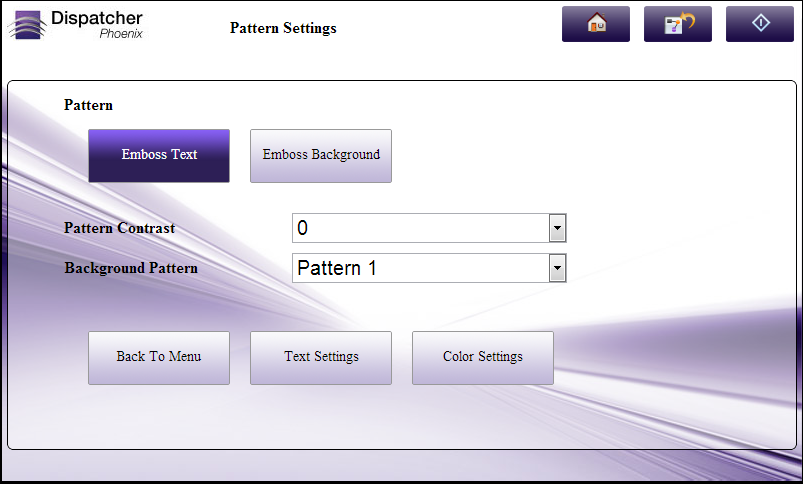Click the Pattern Contrast label

pyautogui.click(x=119, y=228)
